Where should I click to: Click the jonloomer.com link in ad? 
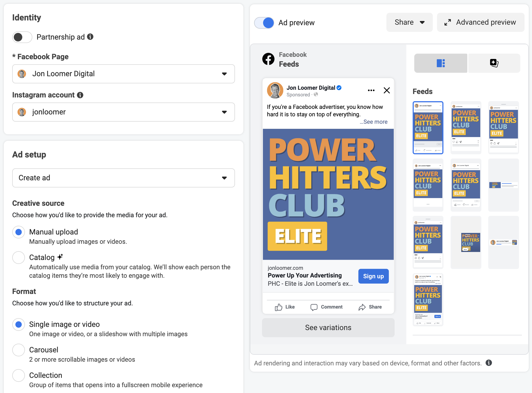tap(285, 268)
